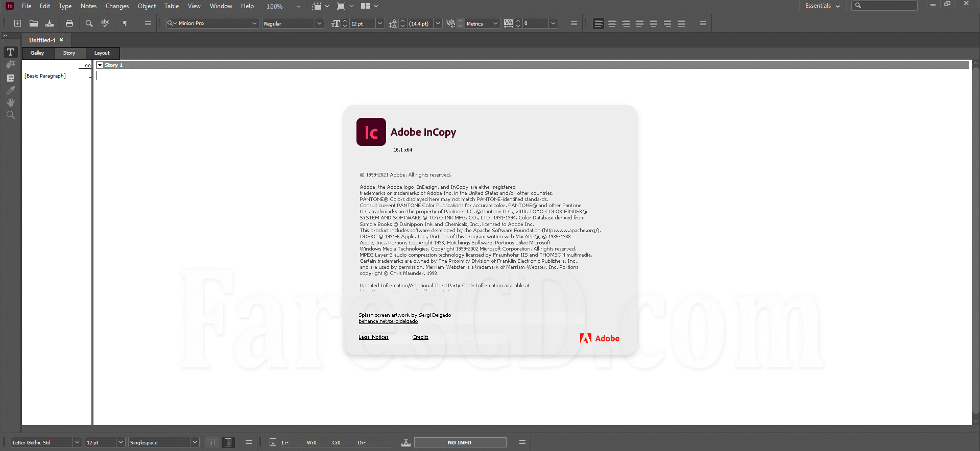Switch to the Galley view tab
This screenshot has width=980, height=451.
click(37, 53)
